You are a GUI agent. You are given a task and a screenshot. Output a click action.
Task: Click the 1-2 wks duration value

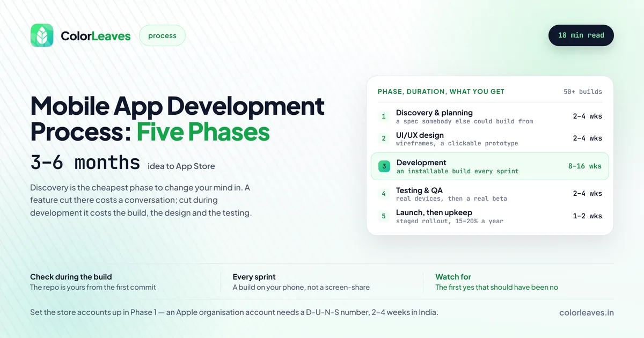(x=587, y=216)
